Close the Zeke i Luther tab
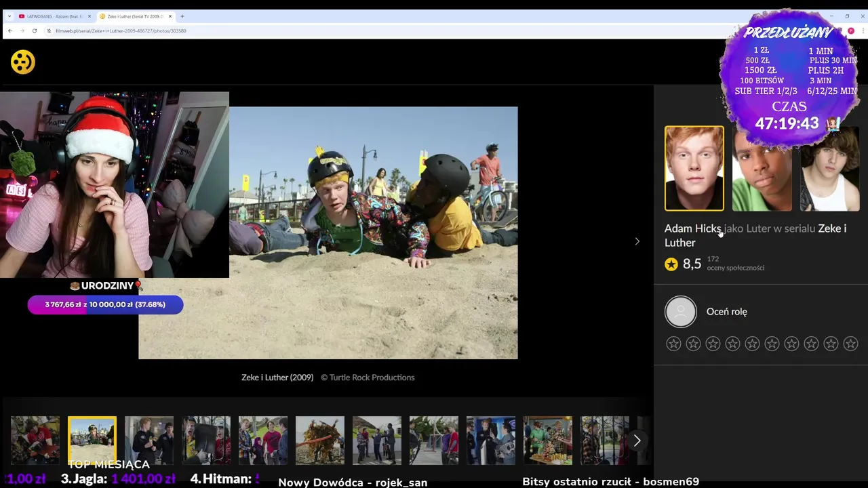Screen dimensions: 868x488 click(x=170, y=16)
